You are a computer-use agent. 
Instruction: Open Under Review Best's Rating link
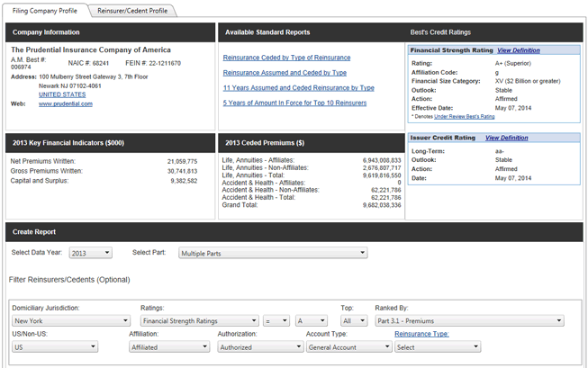tap(465, 117)
